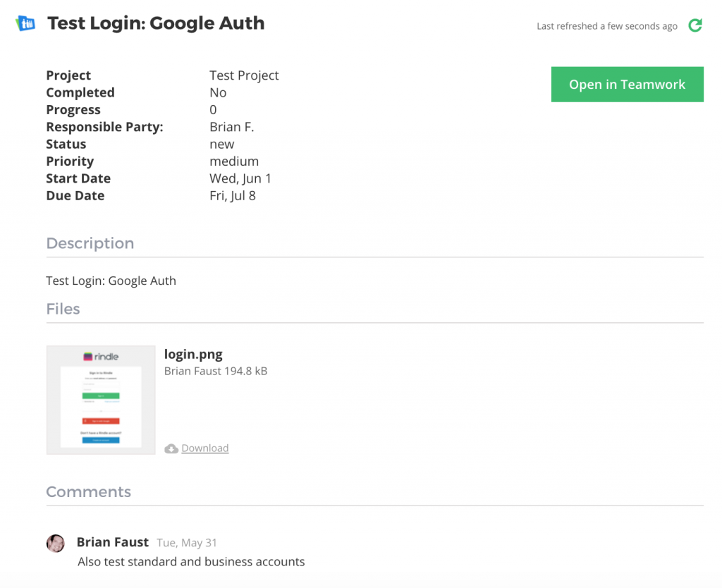722x588 pixels.
Task: Click Brian Faust's avatar in the comments
Action: pyautogui.click(x=56, y=543)
